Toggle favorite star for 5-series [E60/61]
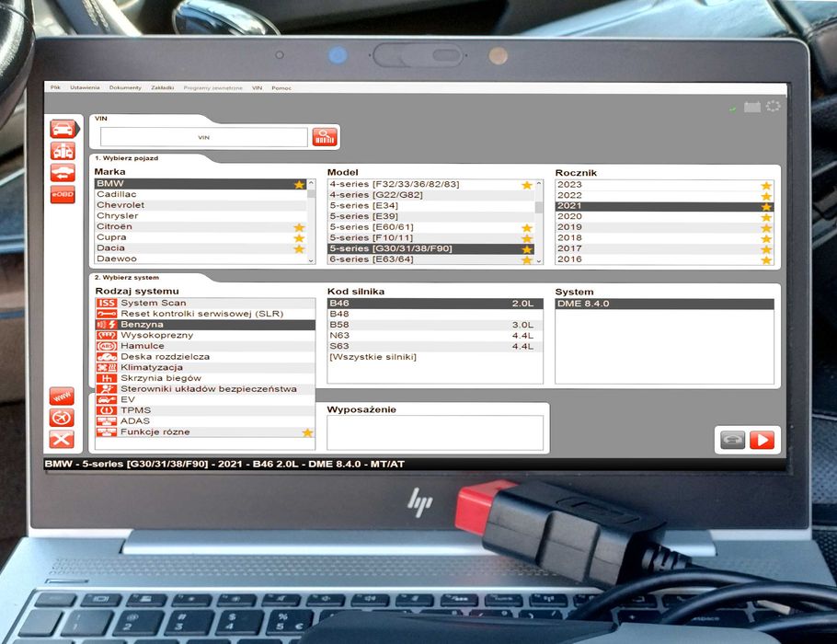This screenshot has height=644, width=837. pyautogui.click(x=527, y=228)
